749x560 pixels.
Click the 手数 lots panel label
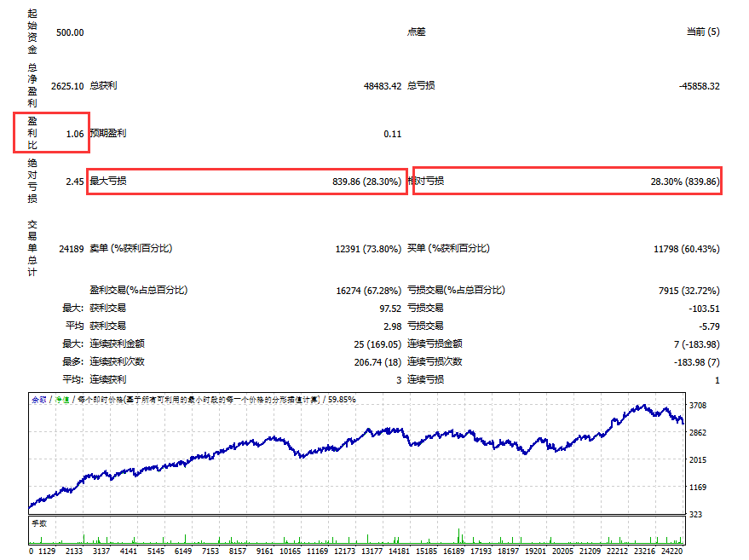(x=39, y=523)
